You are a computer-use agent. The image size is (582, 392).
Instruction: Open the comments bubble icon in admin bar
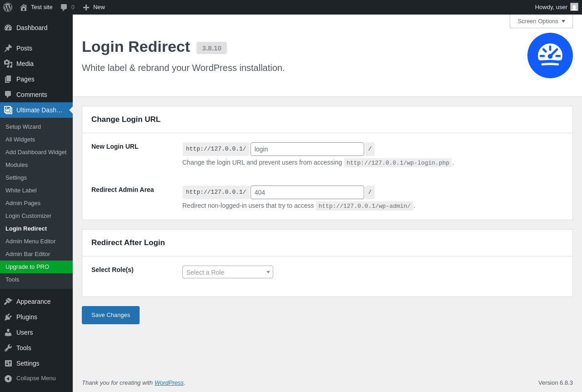point(64,7)
